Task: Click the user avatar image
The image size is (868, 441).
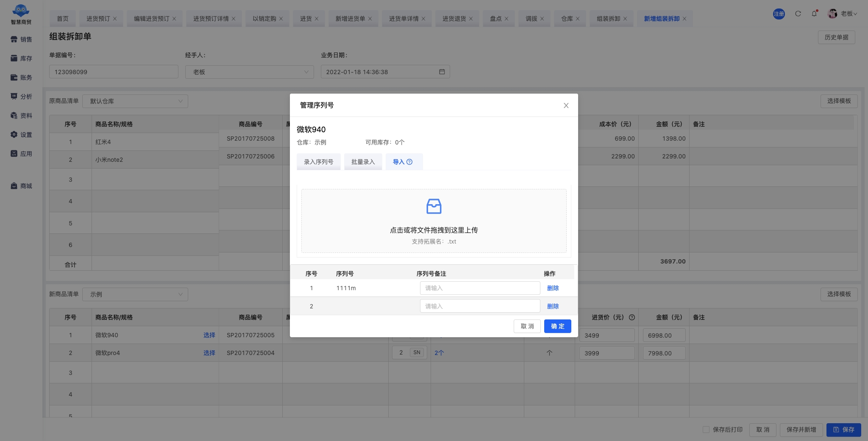Action: point(833,14)
